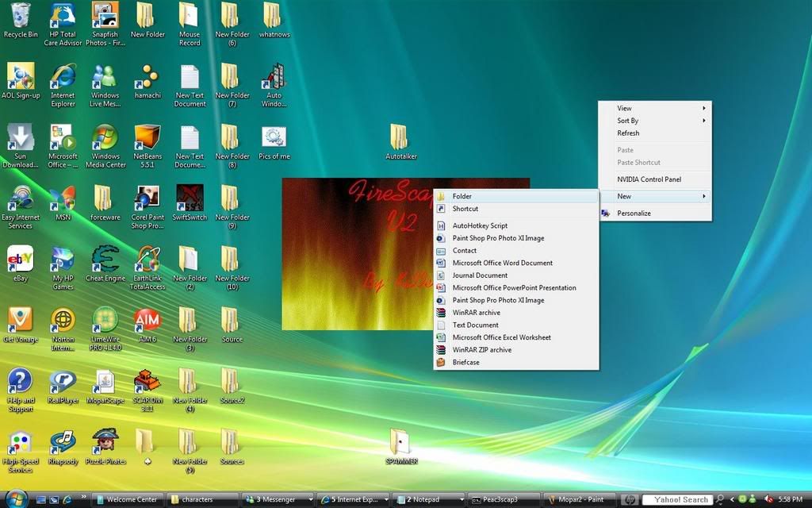The width and height of the screenshot is (812, 508).
Task: Click the Cheat Engine icon
Action: [x=105, y=264]
